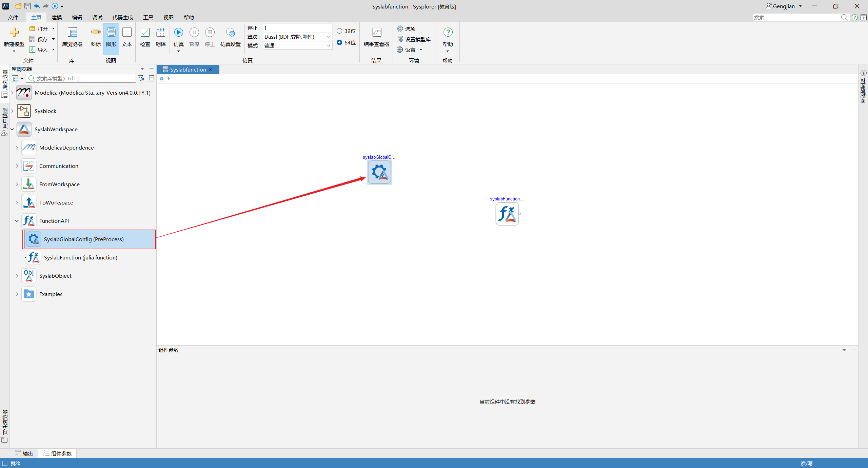Image resolution: width=868 pixels, height=468 pixels.
Task: Expand the Examples node
Action: pyautogui.click(x=17, y=294)
